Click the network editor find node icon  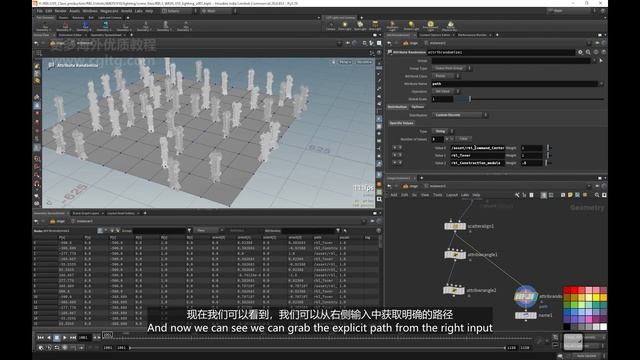(597, 195)
